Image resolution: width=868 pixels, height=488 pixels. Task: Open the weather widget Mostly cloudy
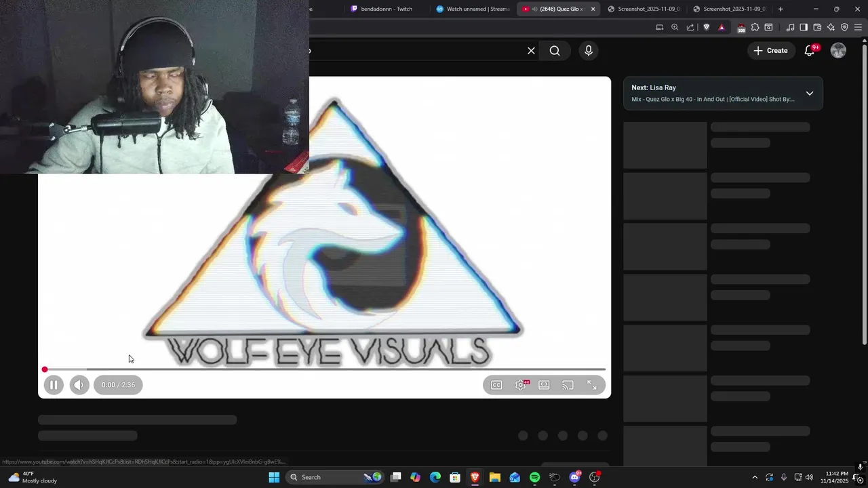(x=32, y=477)
